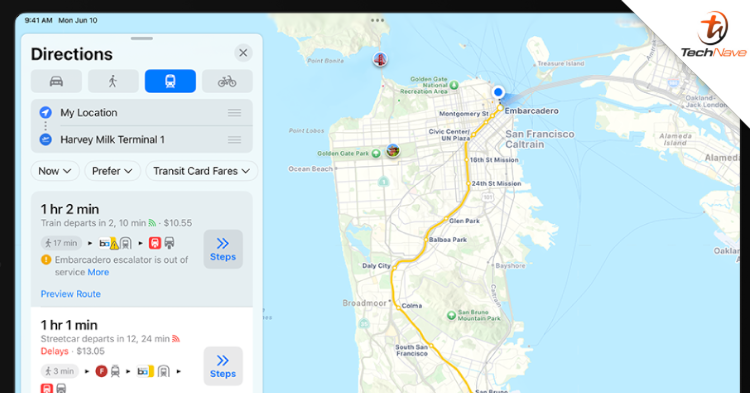The width and height of the screenshot is (750, 393).
Task: Open the Now departure time dropdown
Action: tap(55, 171)
